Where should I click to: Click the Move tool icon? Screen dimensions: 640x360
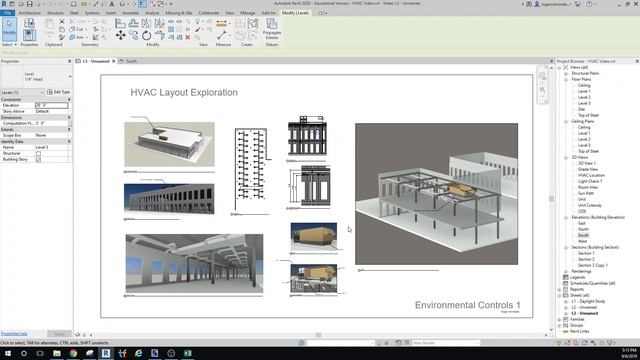tap(120, 36)
